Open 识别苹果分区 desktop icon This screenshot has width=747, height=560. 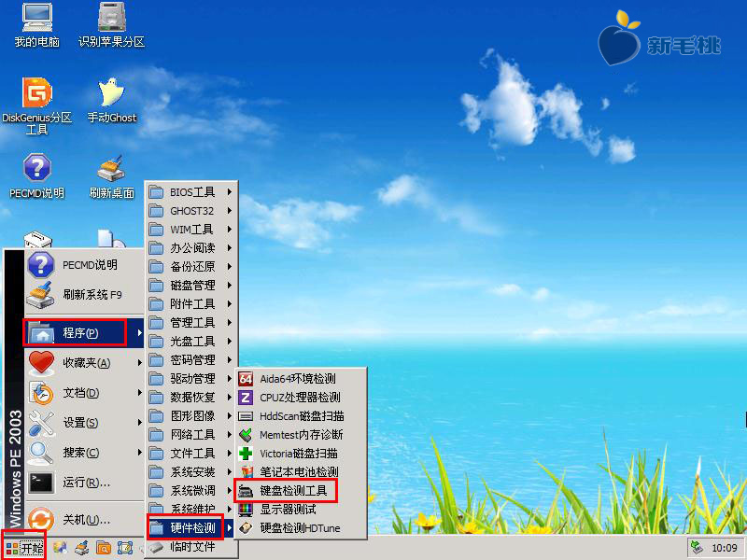point(111,26)
